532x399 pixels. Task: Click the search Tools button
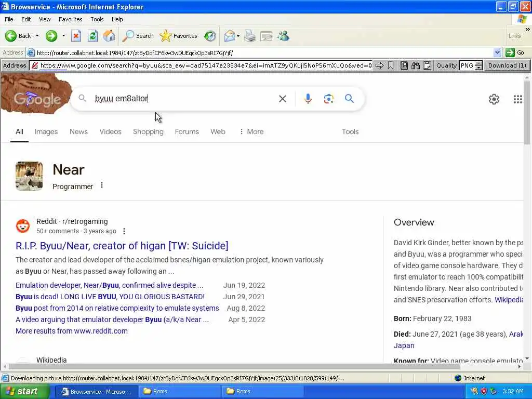coord(350,131)
